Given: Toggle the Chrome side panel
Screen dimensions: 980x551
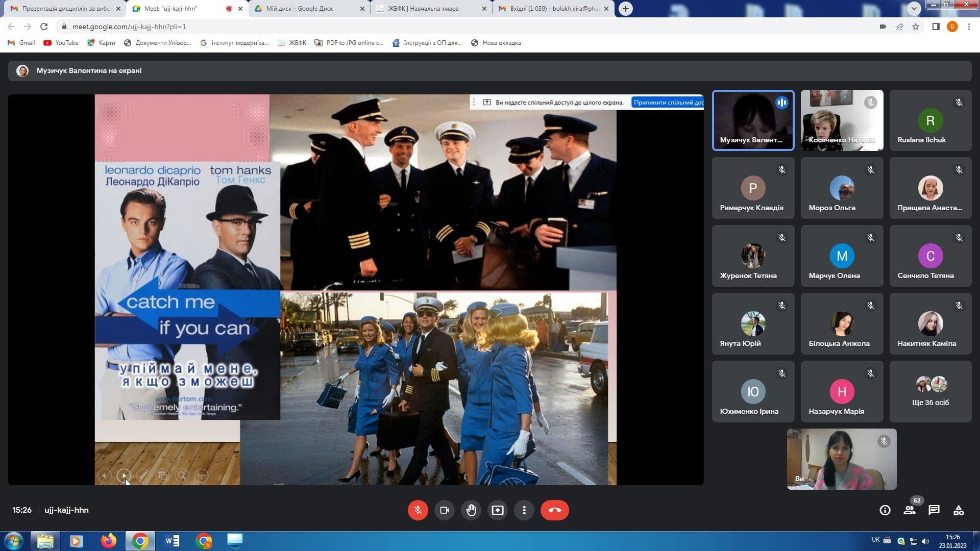Looking at the screenshot, I should [936, 27].
